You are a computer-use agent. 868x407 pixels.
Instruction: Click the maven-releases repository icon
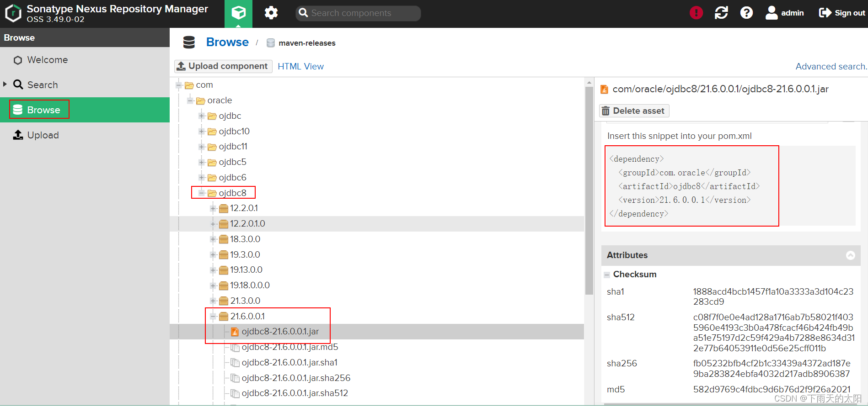click(x=271, y=43)
